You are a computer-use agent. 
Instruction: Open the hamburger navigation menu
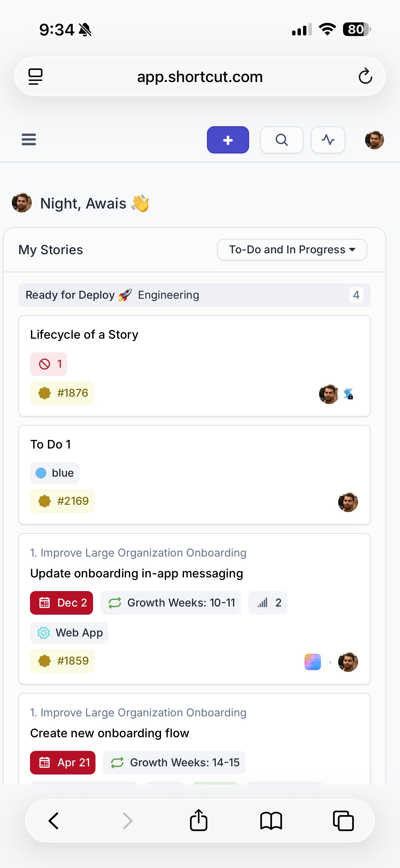[29, 140]
